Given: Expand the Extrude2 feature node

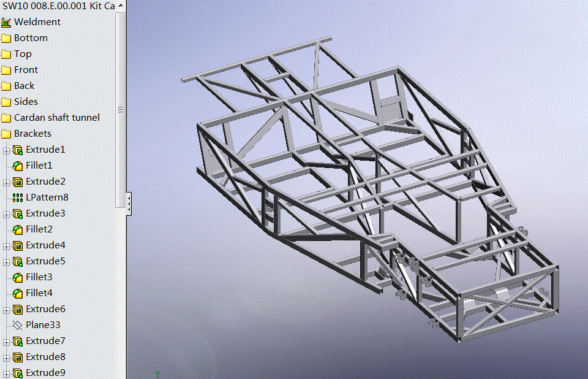Looking at the screenshot, I should click(6, 183).
